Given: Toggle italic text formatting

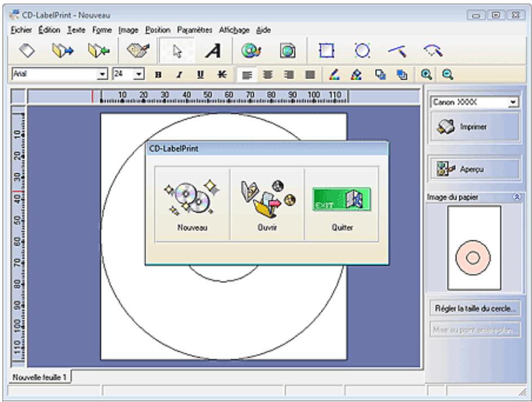Looking at the screenshot, I should click(x=179, y=75).
